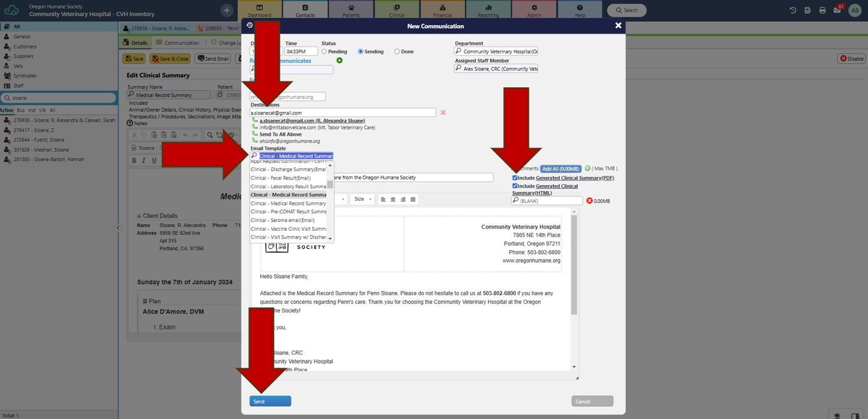Image resolution: width=868 pixels, height=419 pixels.
Task: Open the Department lookup field
Action: coord(496,51)
